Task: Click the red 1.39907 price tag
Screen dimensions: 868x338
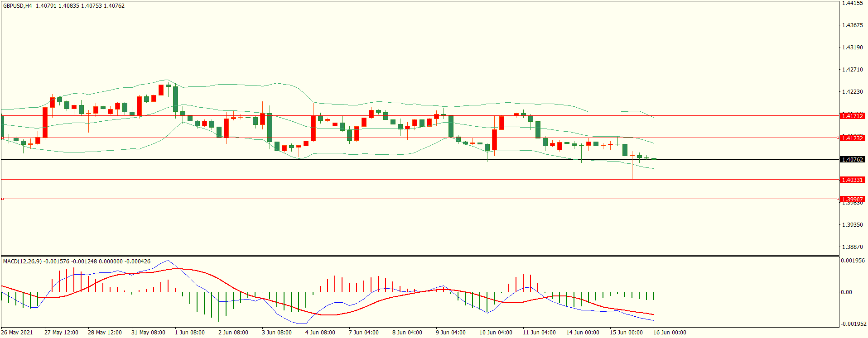Action: [x=852, y=199]
